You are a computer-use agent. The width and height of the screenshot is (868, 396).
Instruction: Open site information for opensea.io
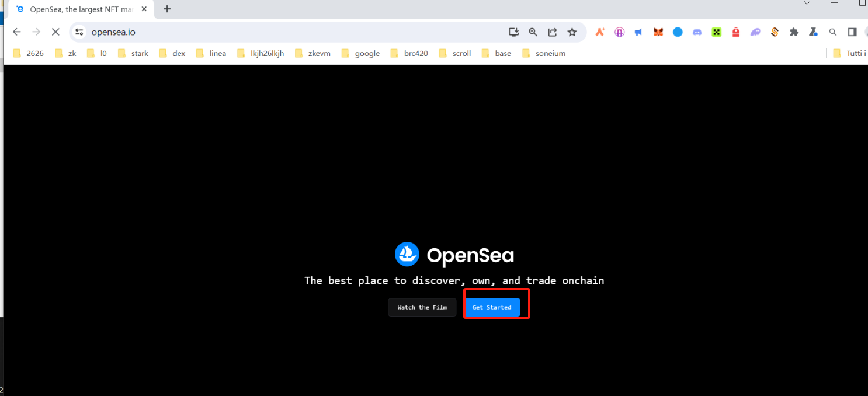(x=80, y=32)
